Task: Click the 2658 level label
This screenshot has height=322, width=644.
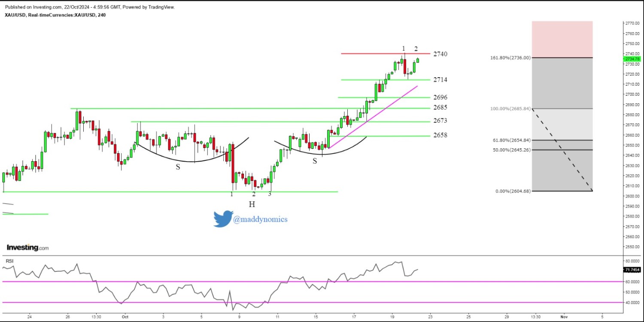Action: pyautogui.click(x=440, y=135)
